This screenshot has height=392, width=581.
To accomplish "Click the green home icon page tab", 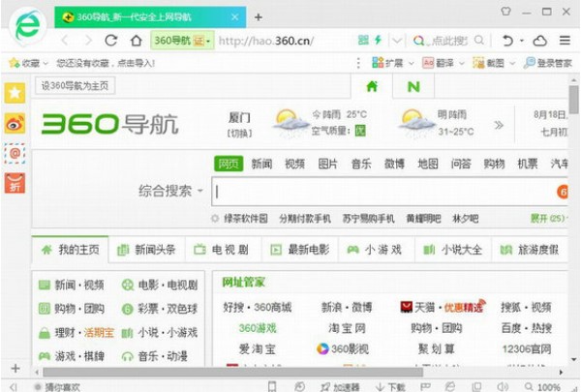I will coord(372,87).
